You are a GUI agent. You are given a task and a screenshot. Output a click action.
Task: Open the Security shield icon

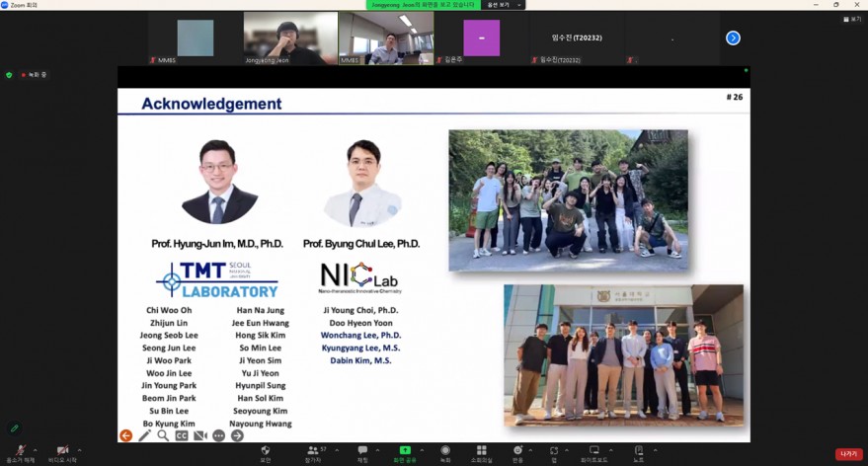click(265, 450)
